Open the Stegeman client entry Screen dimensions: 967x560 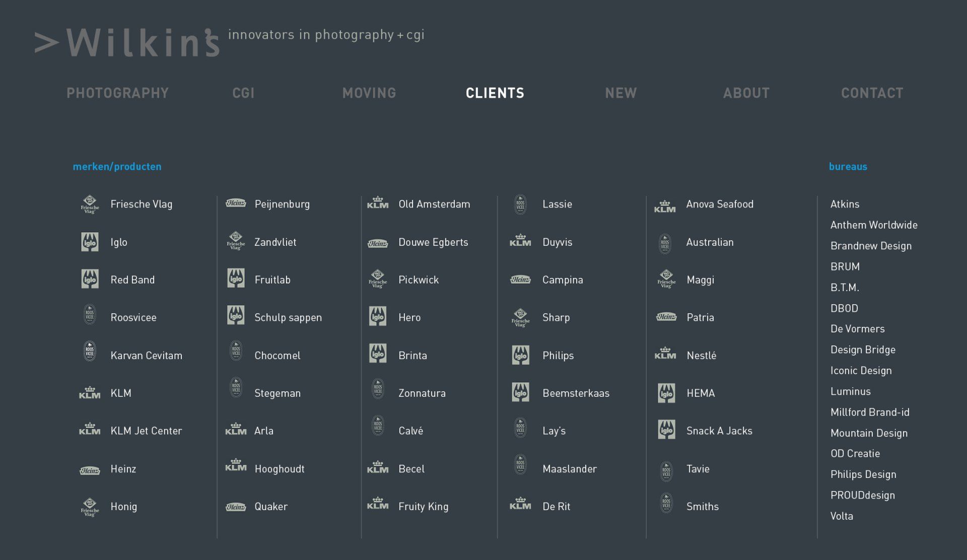pos(278,393)
